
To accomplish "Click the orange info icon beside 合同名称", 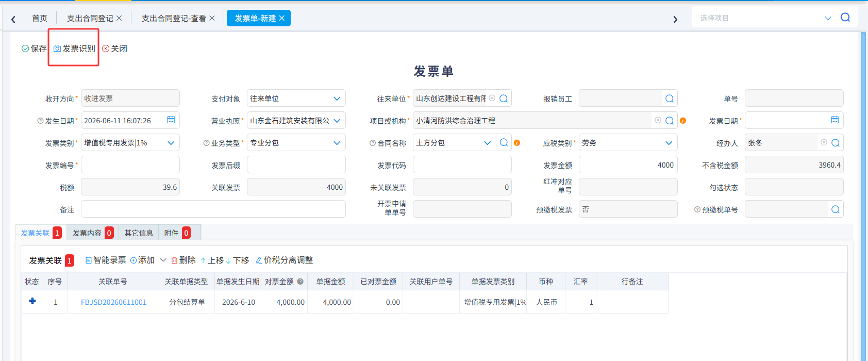I will [x=517, y=143].
